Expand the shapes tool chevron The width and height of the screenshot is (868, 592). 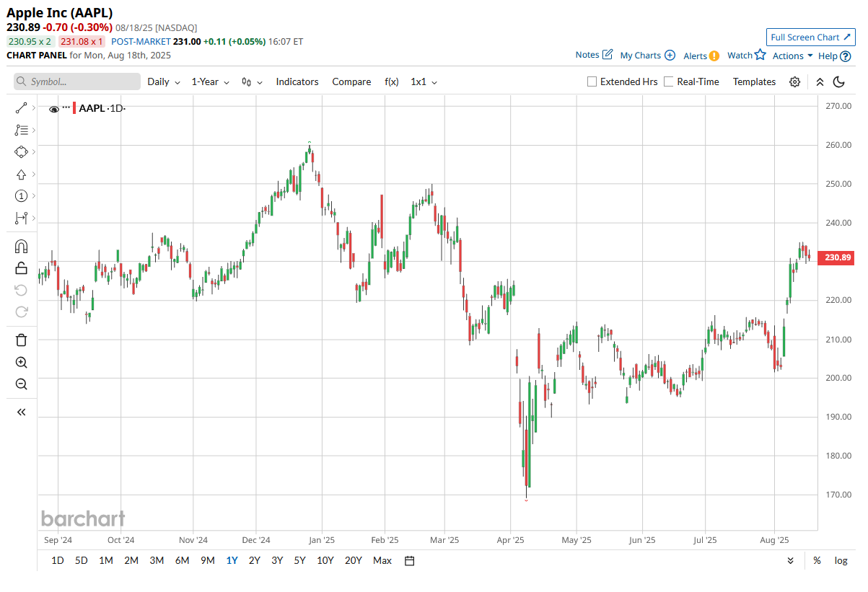click(34, 152)
